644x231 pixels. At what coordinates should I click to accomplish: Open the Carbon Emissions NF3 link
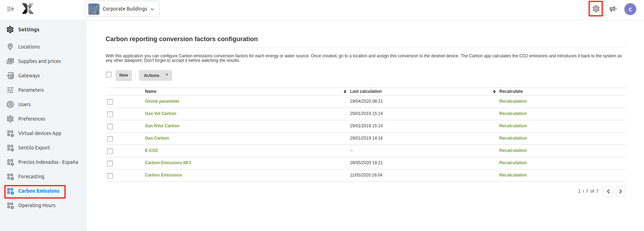point(168,163)
